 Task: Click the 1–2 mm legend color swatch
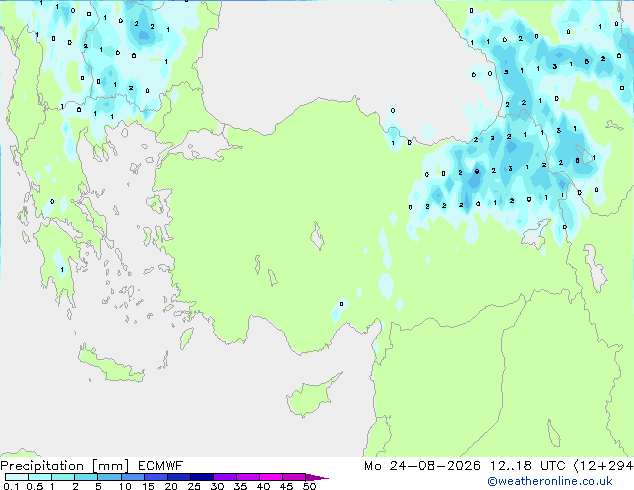[63, 477]
